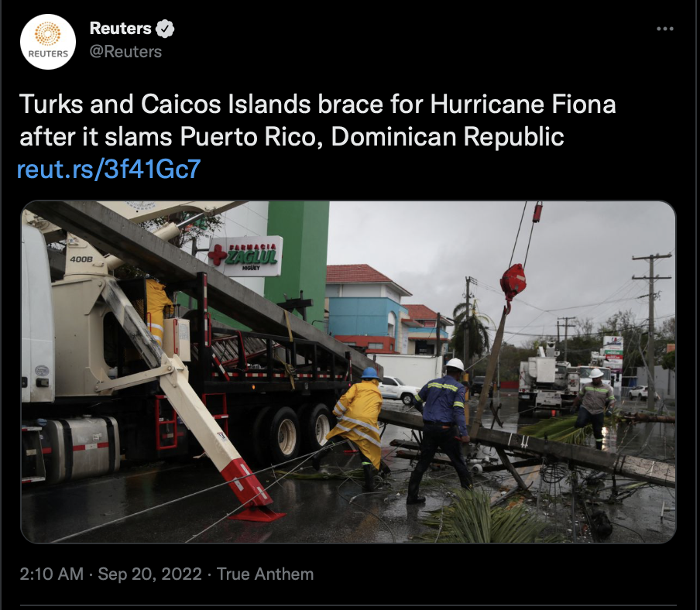The height and width of the screenshot is (610, 700).
Task: Open the reut.rs/3f41Gc7 article link
Action: pos(108,169)
